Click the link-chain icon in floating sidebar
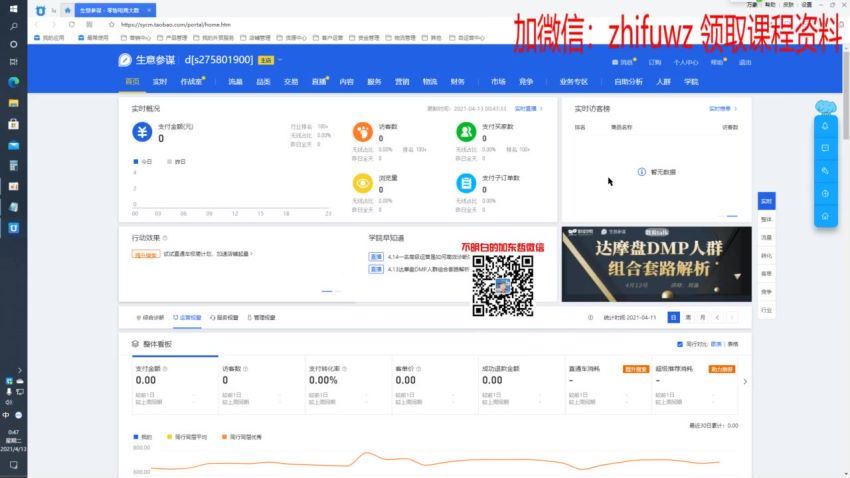The height and width of the screenshot is (478, 850). click(825, 171)
